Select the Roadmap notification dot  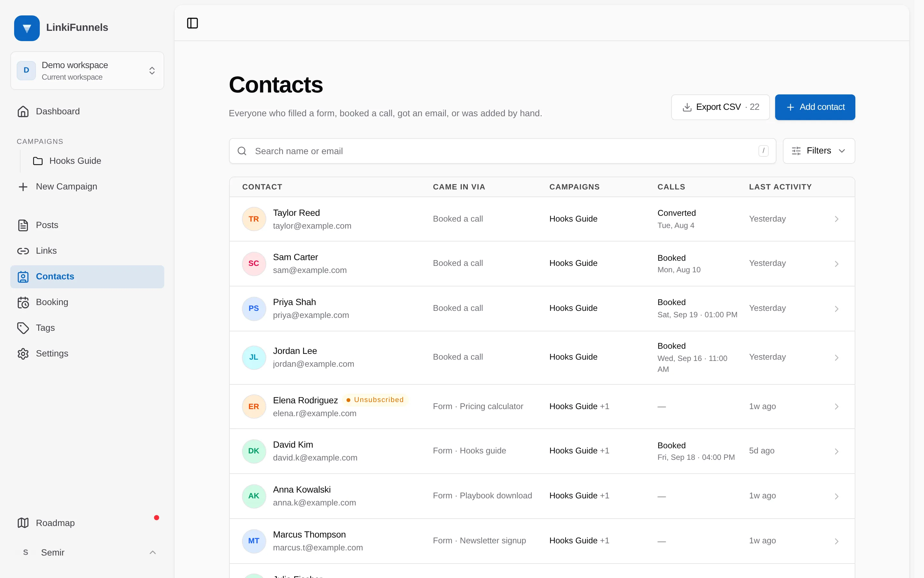[156, 518]
